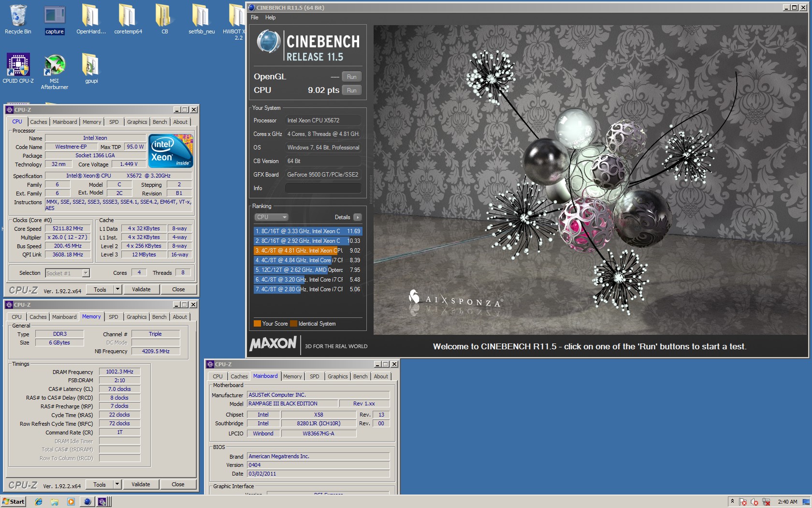Click the Core Speed value 5211.82 MHz
812x508 pixels.
68,229
